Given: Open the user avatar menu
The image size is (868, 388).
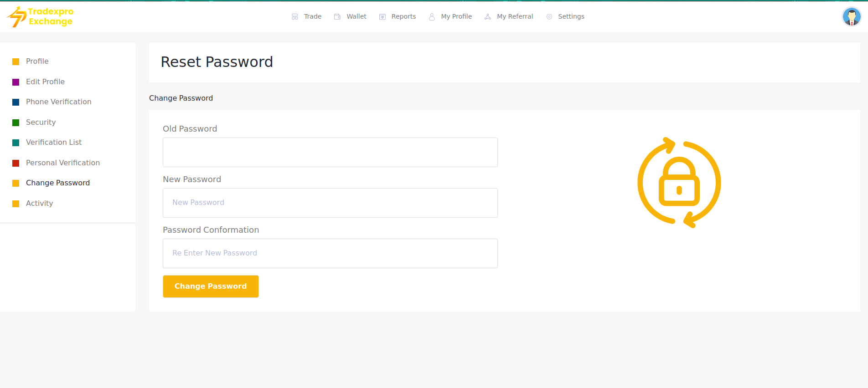Looking at the screenshot, I should [851, 17].
